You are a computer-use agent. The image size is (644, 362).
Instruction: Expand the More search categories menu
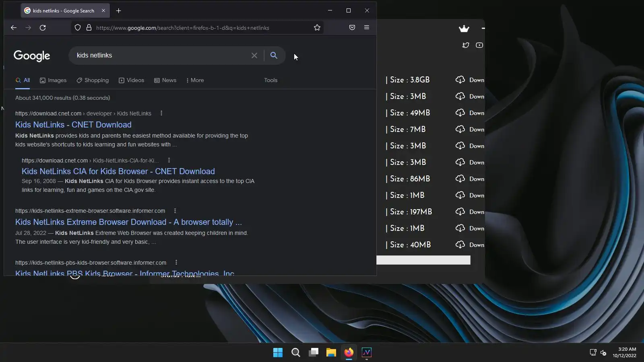tap(195, 80)
